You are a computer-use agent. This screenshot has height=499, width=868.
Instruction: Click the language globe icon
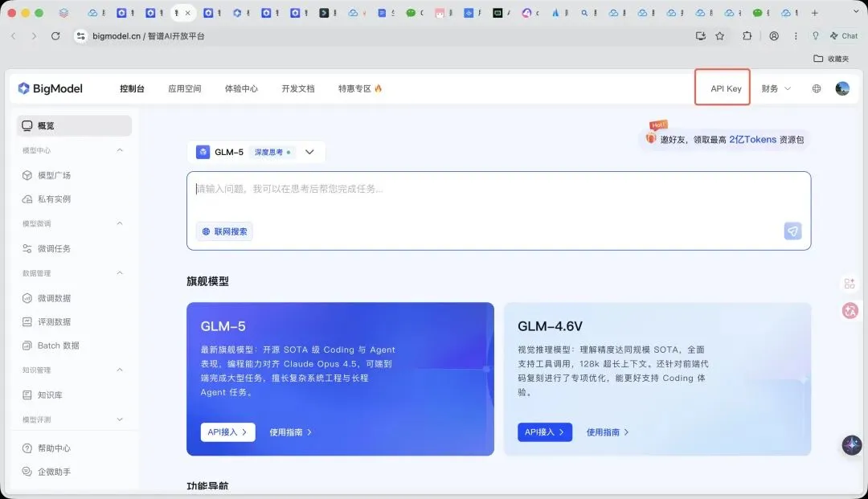(817, 88)
